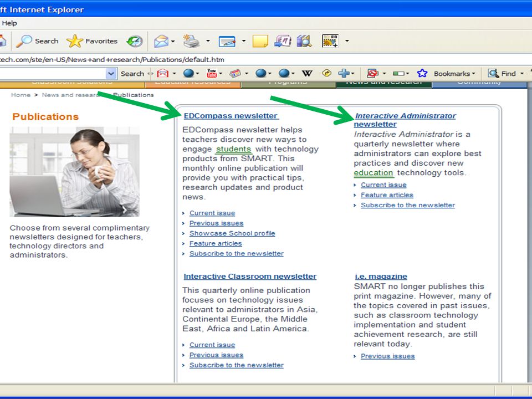This screenshot has width=532, height=399.
Task: Click the Wikipedia W icon
Action: click(x=307, y=73)
